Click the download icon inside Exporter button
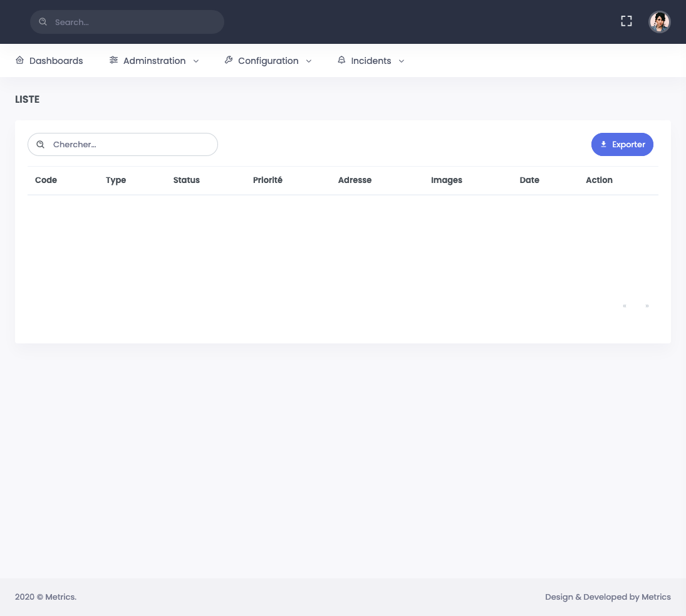 [603, 144]
